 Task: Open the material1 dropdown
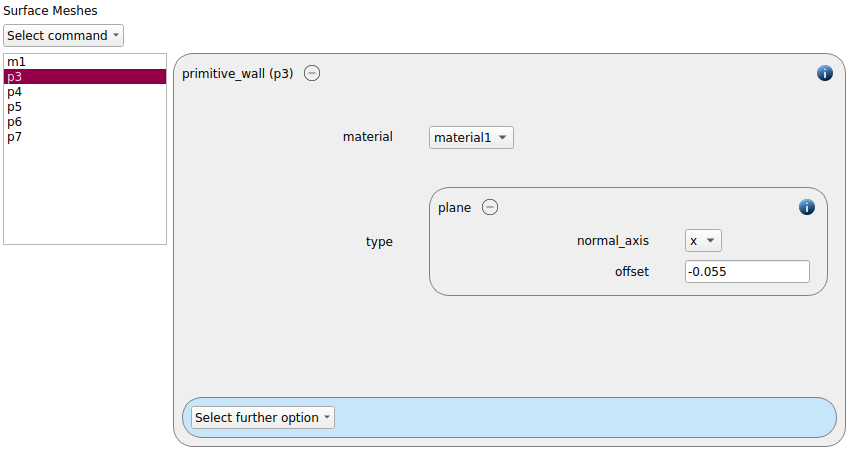pyautogui.click(x=471, y=138)
